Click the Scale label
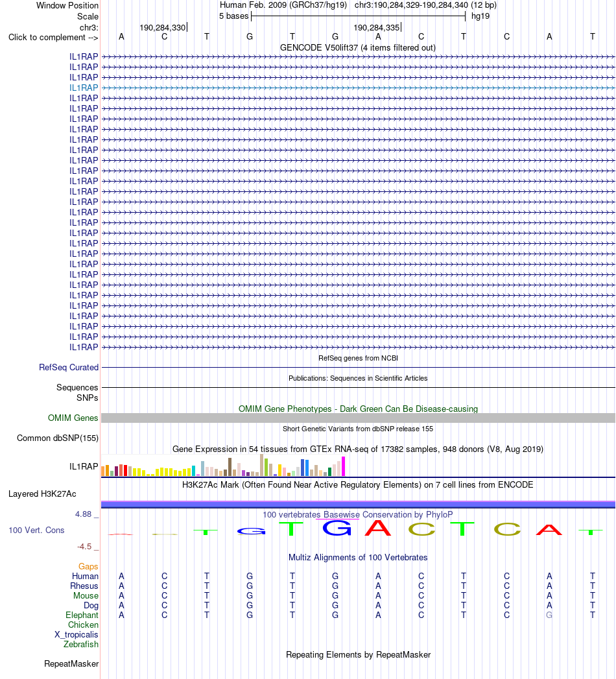 click(88, 16)
